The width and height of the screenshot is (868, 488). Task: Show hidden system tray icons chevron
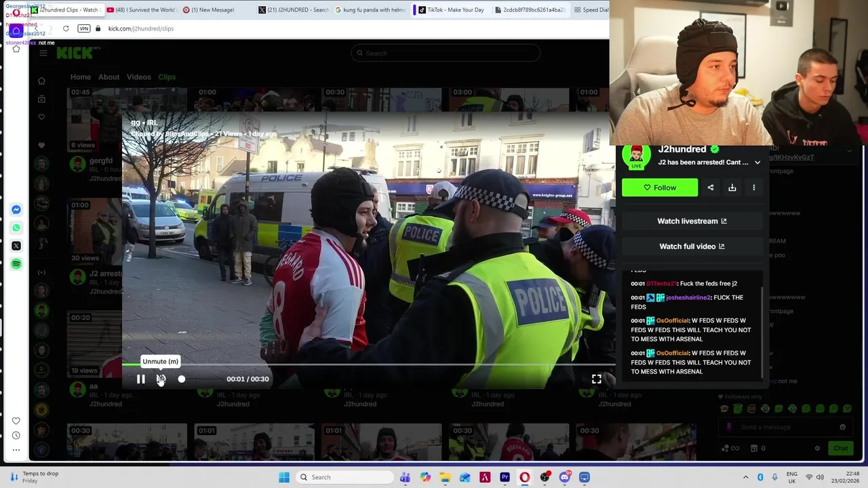(746, 477)
